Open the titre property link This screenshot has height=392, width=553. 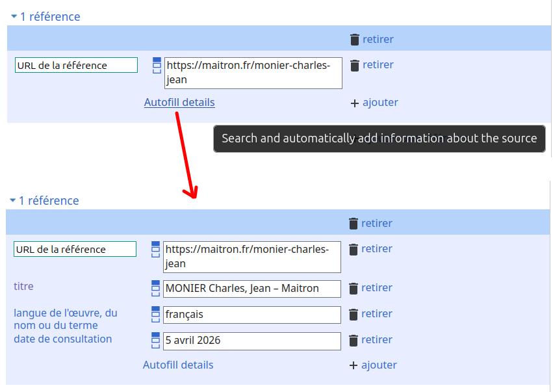23,286
